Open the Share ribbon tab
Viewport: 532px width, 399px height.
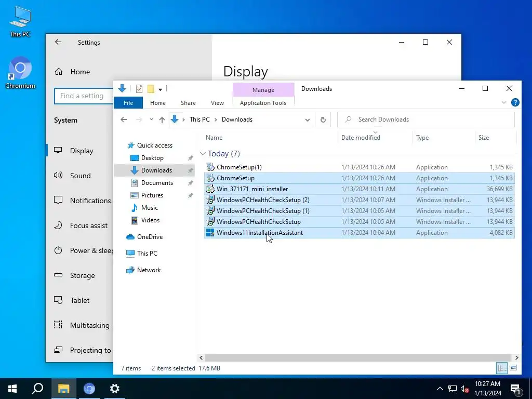click(x=188, y=103)
